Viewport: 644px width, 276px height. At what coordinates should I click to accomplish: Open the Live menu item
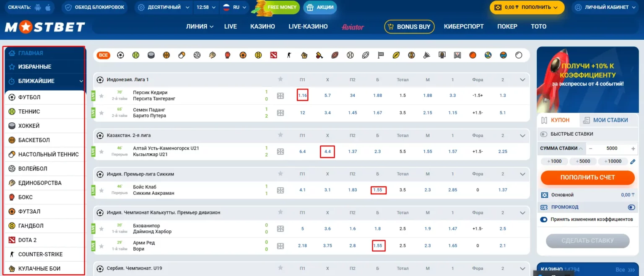[231, 26]
